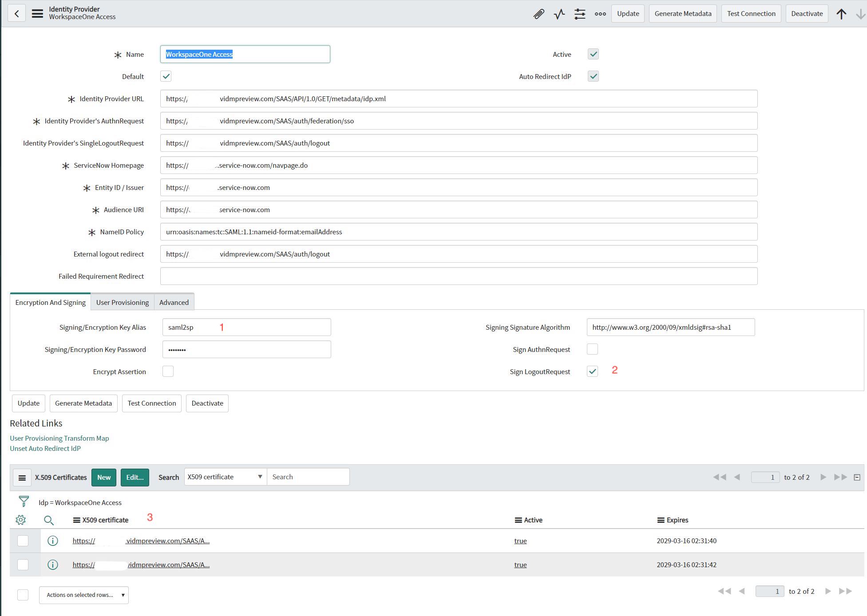Click the personalize form sliders icon
The image size is (867, 616).
(580, 14)
